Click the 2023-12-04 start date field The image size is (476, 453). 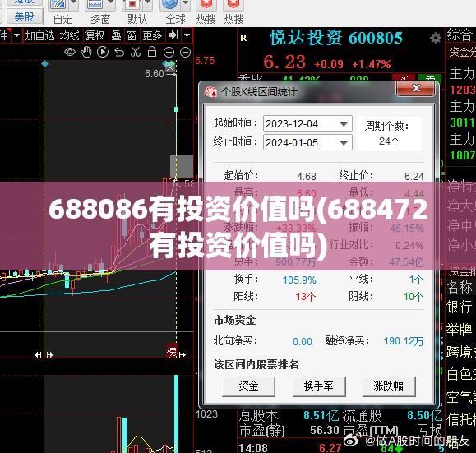[307, 124]
